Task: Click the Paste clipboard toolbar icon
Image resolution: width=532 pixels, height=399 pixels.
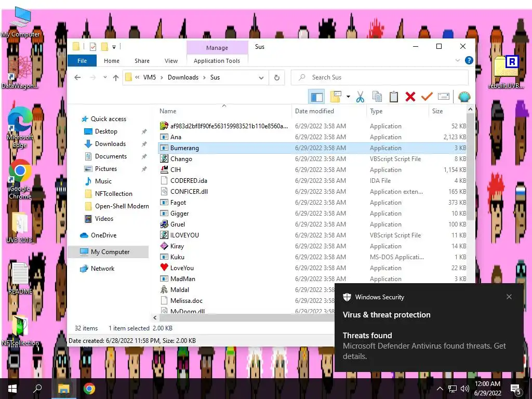Action: click(394, 97)
